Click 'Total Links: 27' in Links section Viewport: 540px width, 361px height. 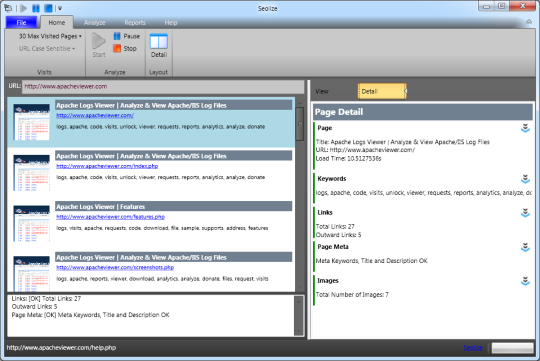coord(335,227)
